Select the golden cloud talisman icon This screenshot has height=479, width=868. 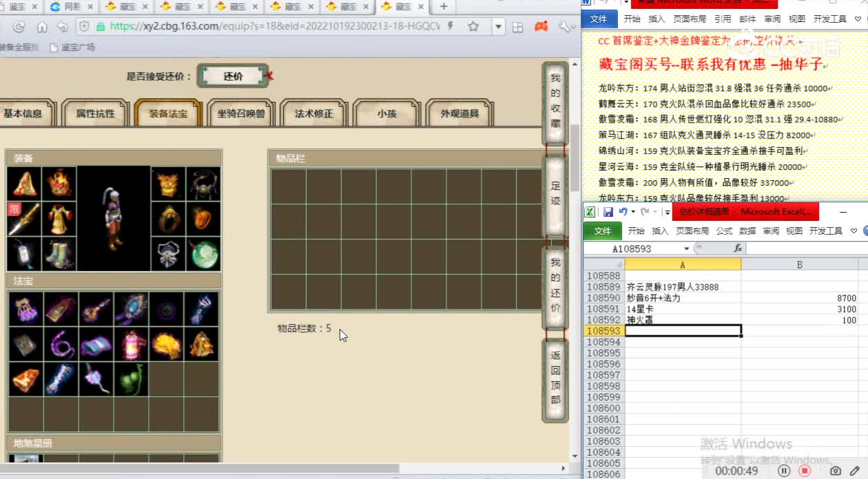pyautogui.click(x=166, y=344)
